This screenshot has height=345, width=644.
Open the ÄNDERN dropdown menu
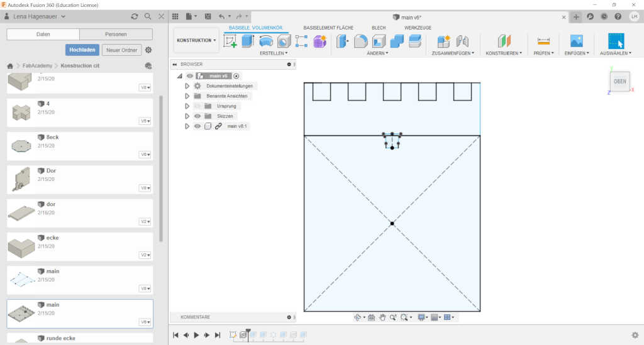pyautogui.click(x=377, y=53)
